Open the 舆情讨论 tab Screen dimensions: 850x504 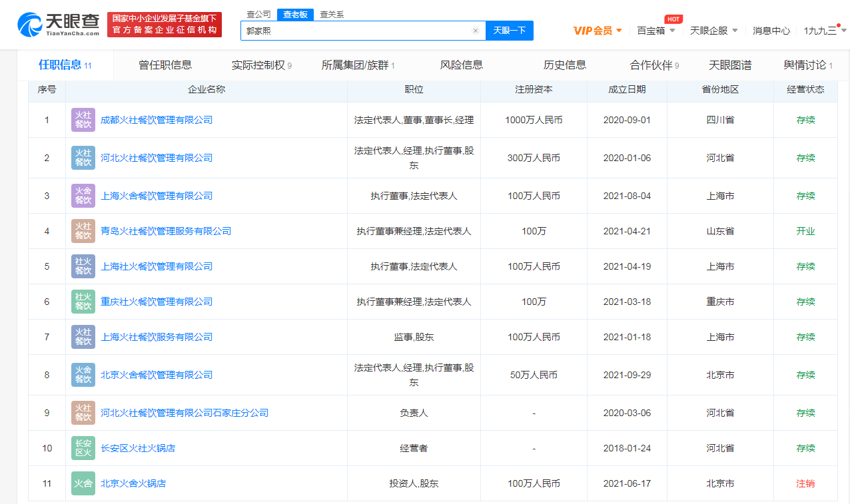[808, 65]
